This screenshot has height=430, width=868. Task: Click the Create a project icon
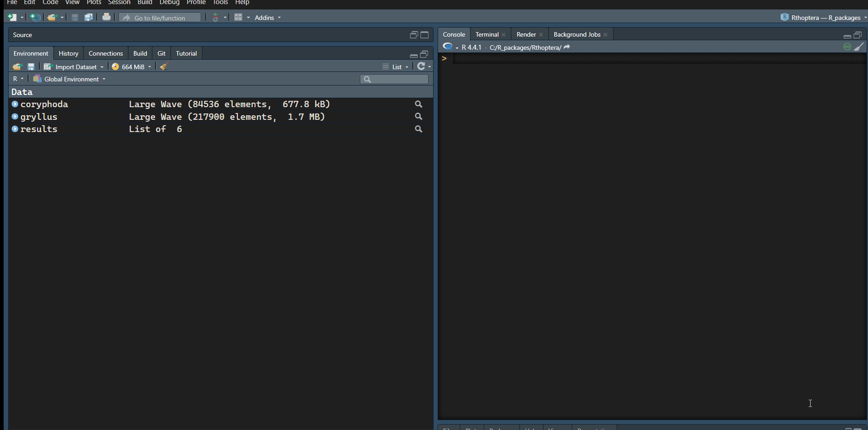pyautogui.click(x=35, y=17)
